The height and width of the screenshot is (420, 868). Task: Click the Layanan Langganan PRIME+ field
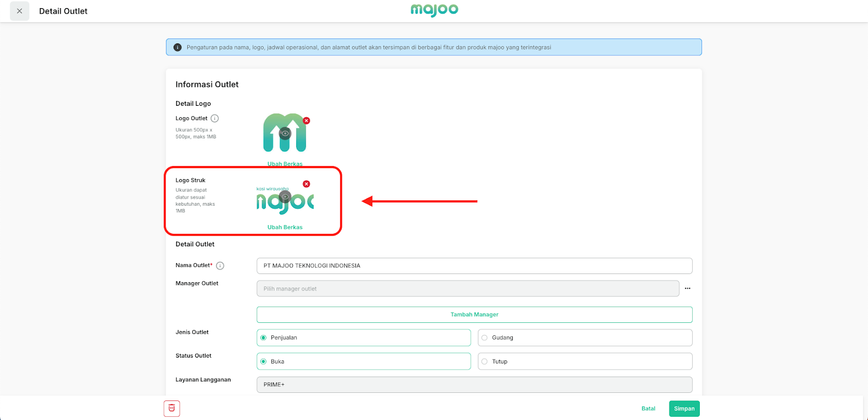click(474, 385)
